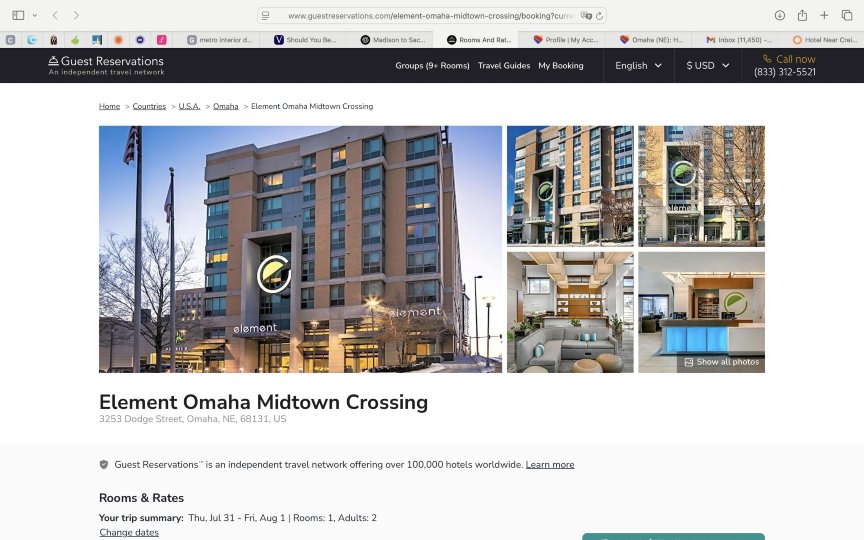Open the $ USD currency dropdown
The image size is (864, 540).
(707, 65)
